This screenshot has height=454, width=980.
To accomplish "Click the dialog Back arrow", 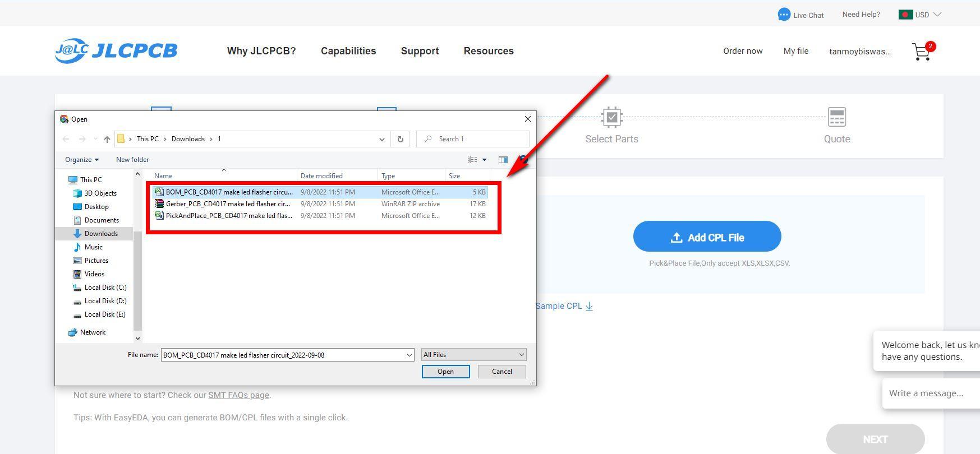I will click(66, 139).
